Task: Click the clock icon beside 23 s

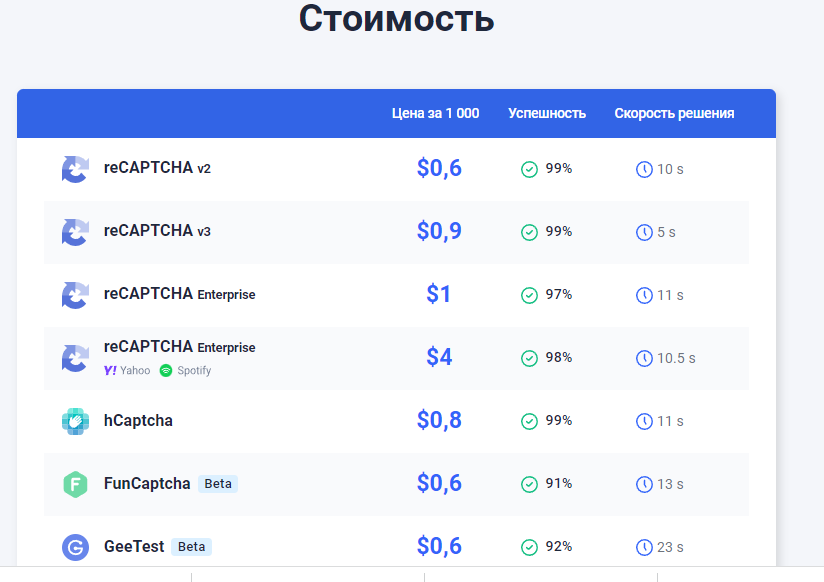Action: [x=644, y=547]
